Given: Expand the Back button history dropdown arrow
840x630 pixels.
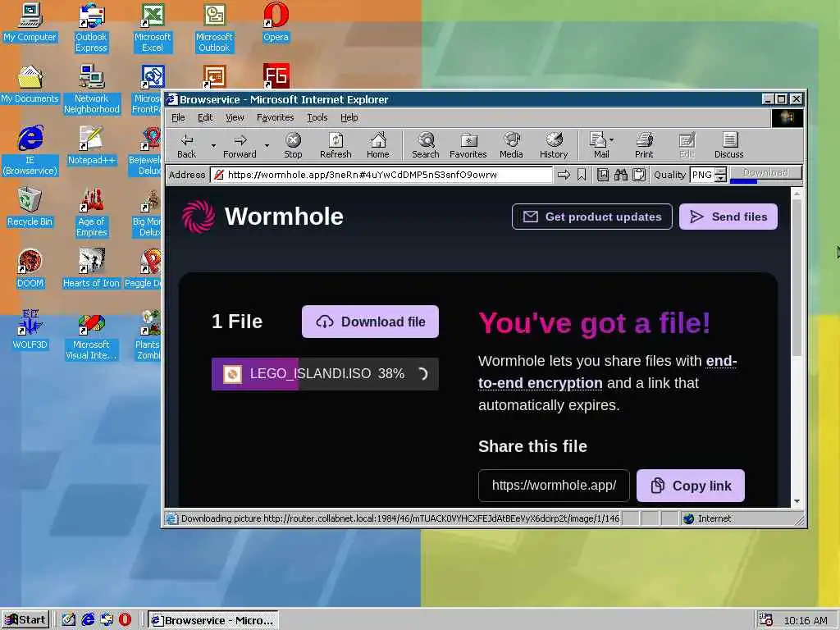Looking at the screenshot, I should tap(213, 146).
